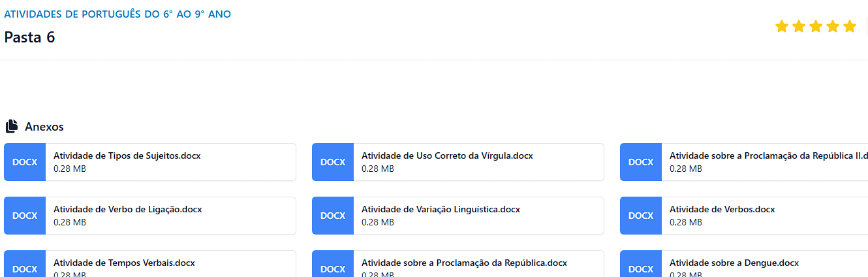Select the third rating star
868x277 pixels.
point(815,26)
